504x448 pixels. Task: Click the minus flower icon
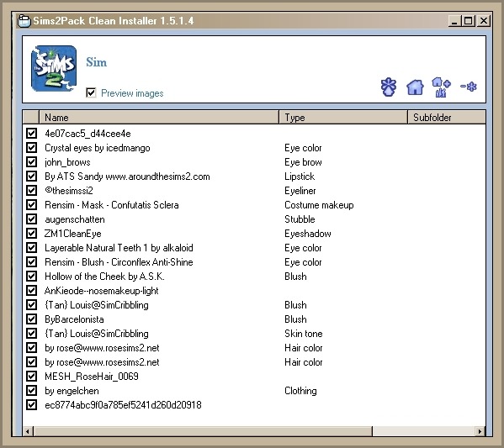pyautogui.click(x=469, y=87)
